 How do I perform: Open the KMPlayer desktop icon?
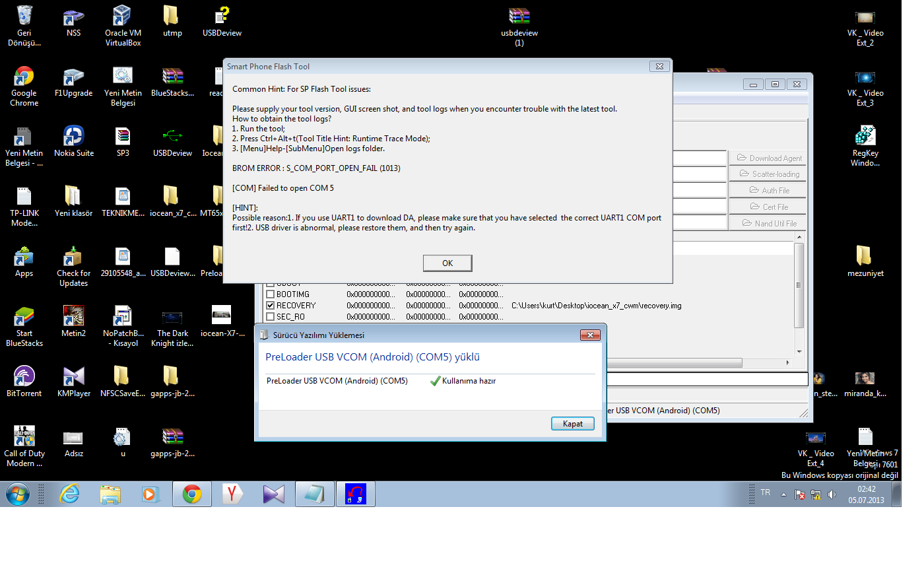[x=73, y=382]
